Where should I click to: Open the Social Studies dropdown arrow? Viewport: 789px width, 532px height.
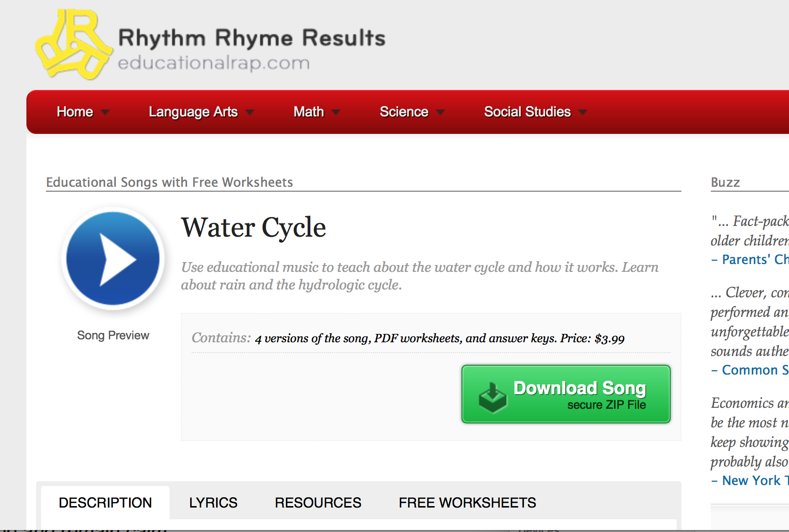(x=582, y=112)
